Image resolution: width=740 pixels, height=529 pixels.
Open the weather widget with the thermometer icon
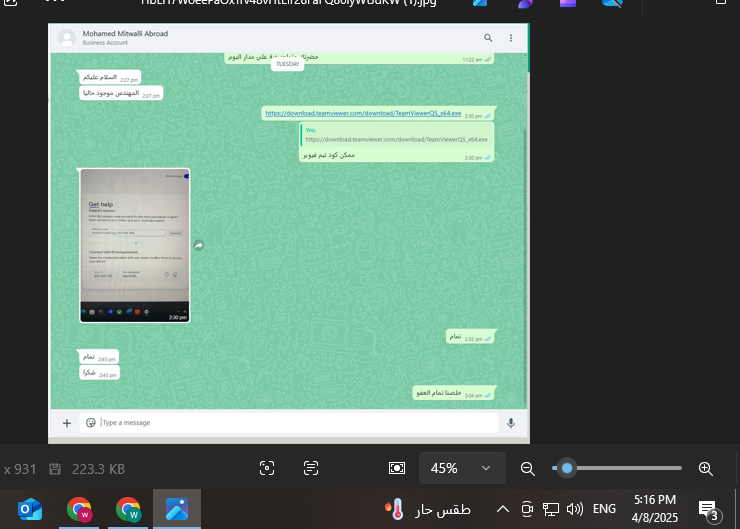coord(429,509)
